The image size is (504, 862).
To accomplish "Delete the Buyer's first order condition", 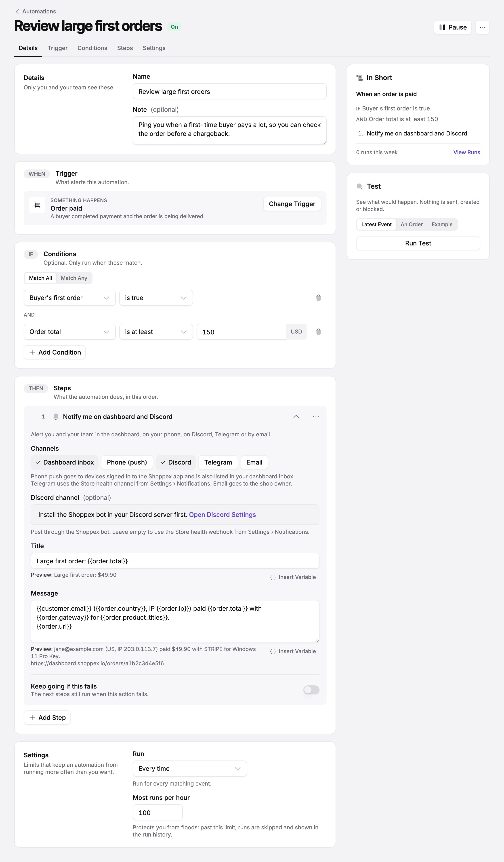I will tap(318, 298).
